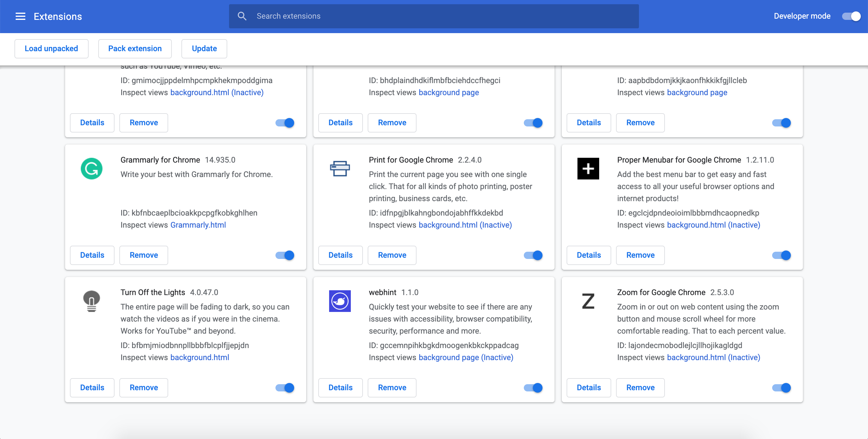Remove the webhint extension
This screenshot has width=868, height=439.
pyautogui.click(x=392, y=388)
